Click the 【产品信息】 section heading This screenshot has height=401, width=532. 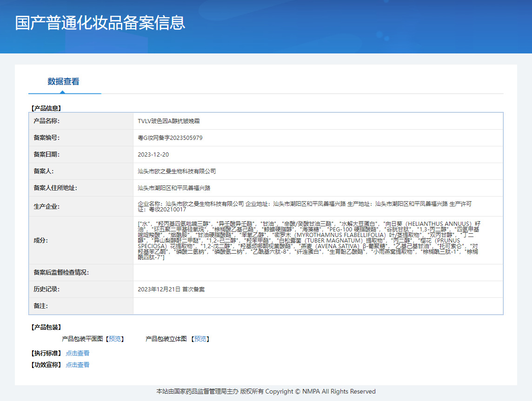[46, 108]
